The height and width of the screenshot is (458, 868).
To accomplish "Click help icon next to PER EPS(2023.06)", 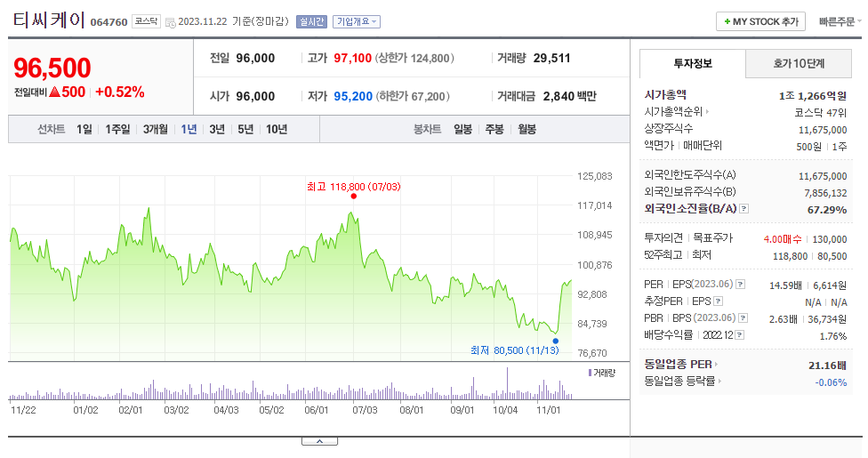I will click(740, 284).
